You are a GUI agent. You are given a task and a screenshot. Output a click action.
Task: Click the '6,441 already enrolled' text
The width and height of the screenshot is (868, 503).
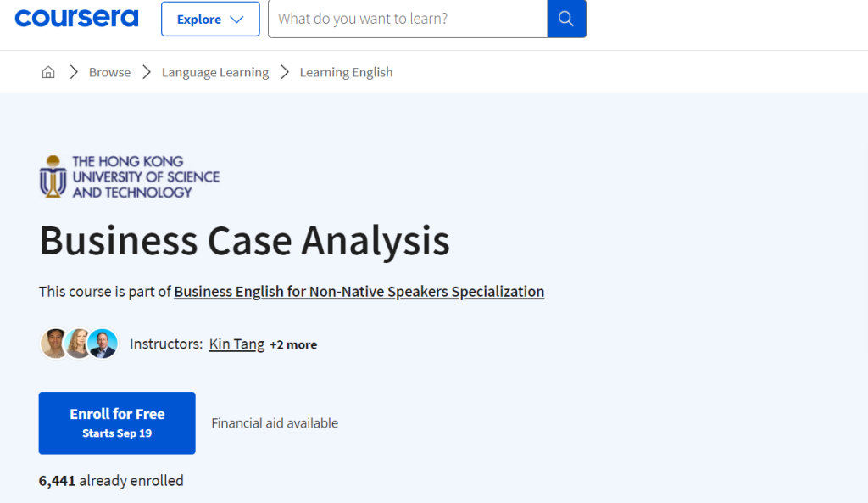click(111, 481)
